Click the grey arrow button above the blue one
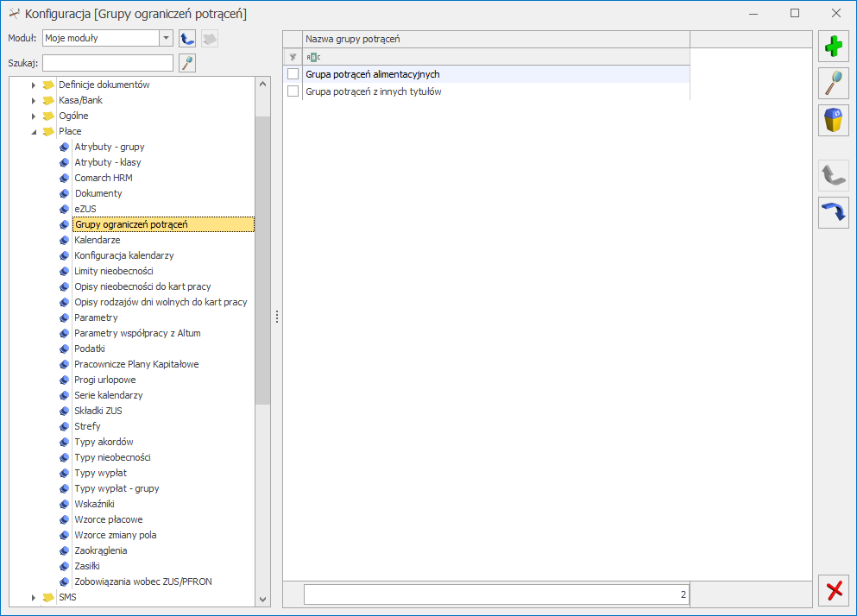The width and height of the screenshot is (857, 616). click(x=834, y=175)
